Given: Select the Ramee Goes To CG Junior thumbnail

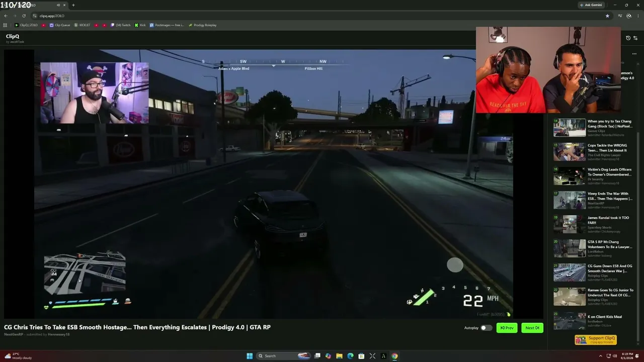Looking at the screenshot, I should coord(570,297).
